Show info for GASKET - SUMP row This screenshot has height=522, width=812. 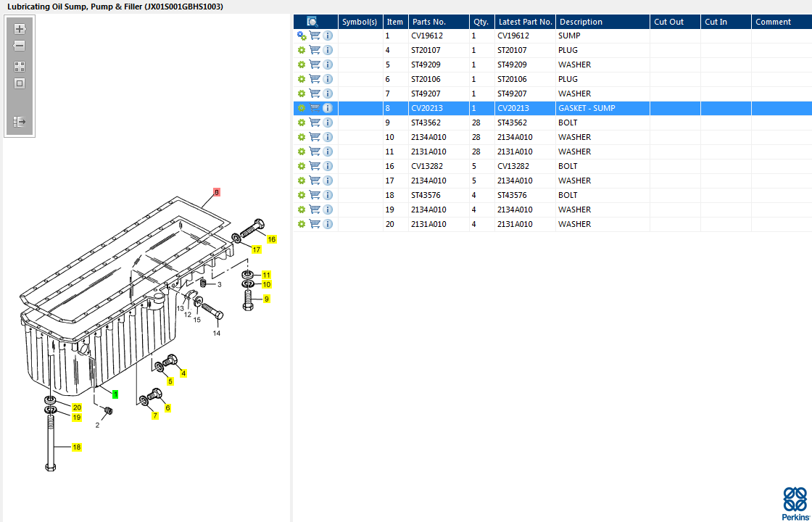coord(328,108)
